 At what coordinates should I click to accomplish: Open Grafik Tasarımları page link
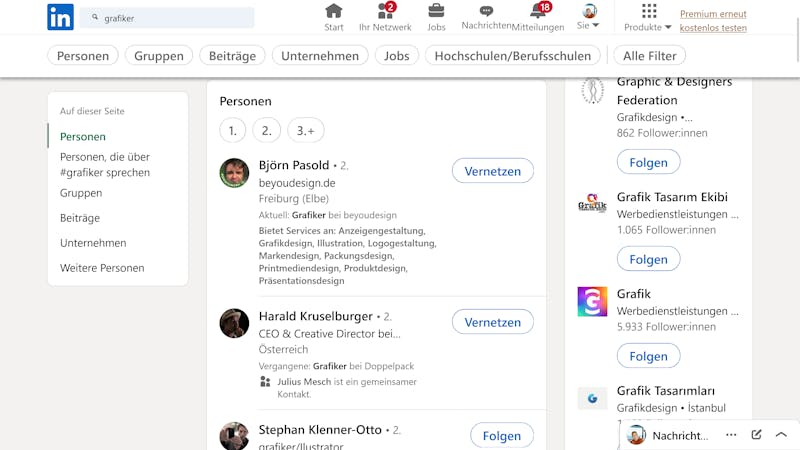[666, 391]
